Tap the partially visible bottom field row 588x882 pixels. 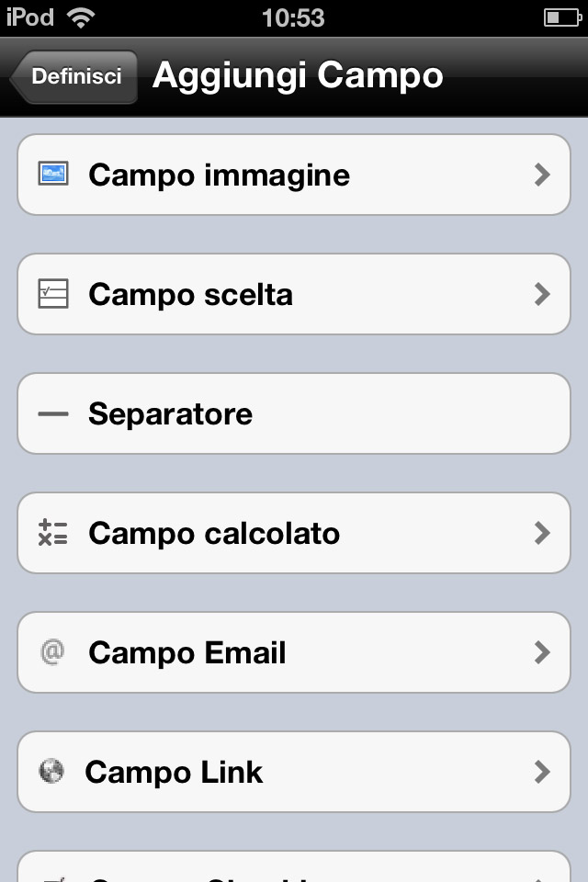(x=294, y=866)
